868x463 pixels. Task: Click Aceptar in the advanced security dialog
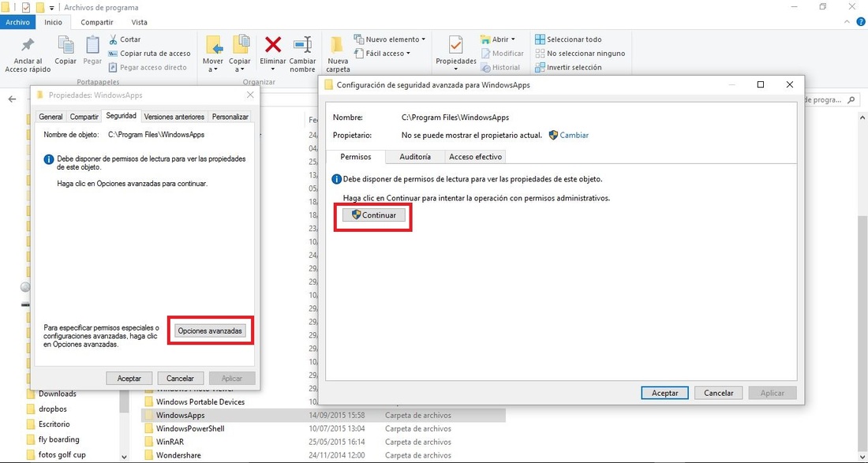[x=665, y=393]
